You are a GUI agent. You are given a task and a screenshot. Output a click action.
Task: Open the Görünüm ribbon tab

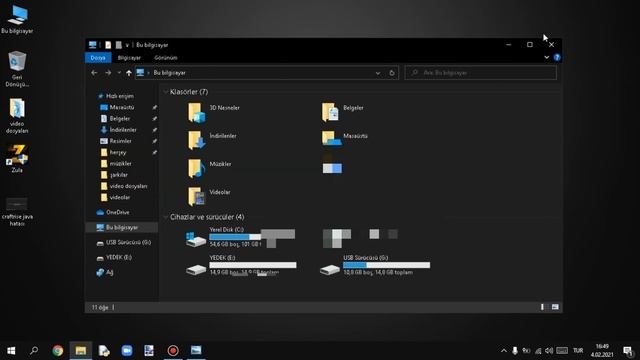coord(165,58)
